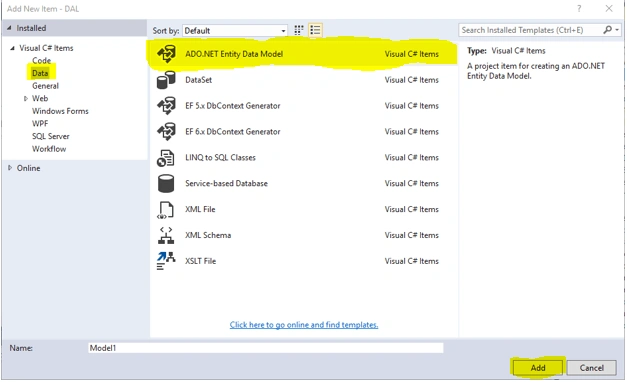The image size is (627, 382).
Task: Select the LINQ to SQL Classes name
Action: 220,158
